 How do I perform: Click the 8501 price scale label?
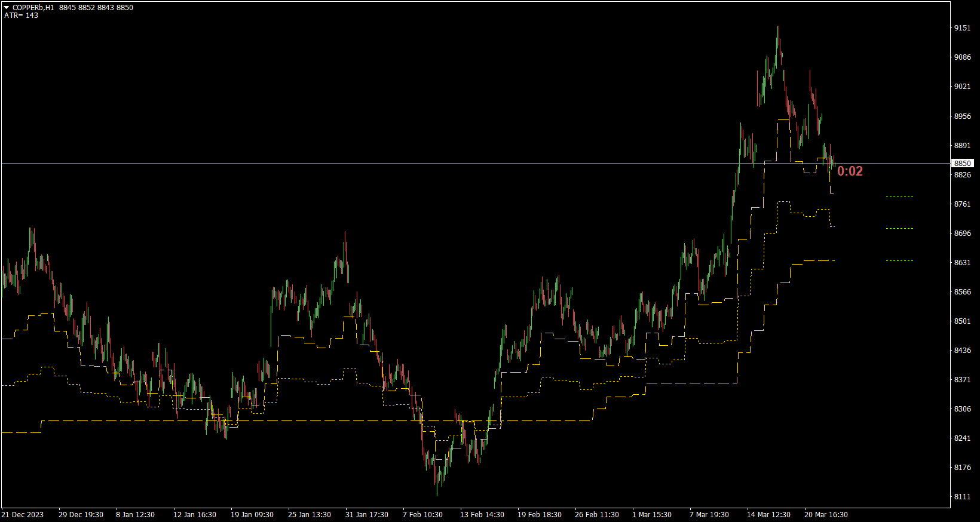962,321
